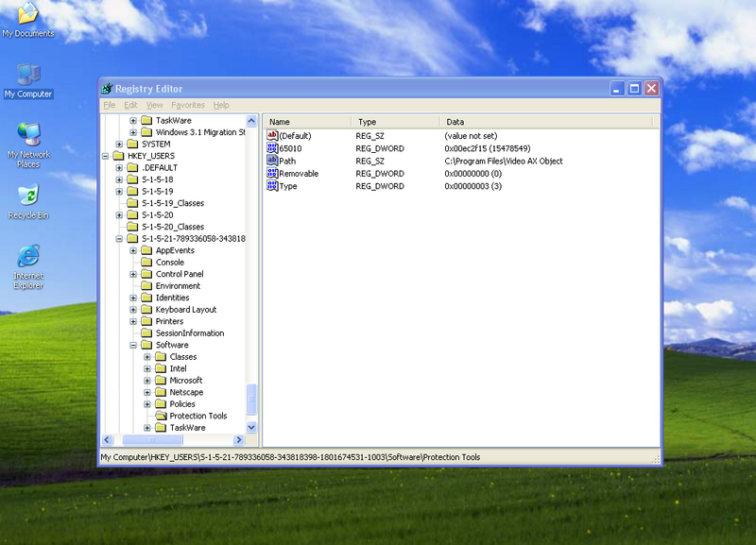Expand the Control Panel key
This screenshot has height=545, width=756.
[133, 274]
